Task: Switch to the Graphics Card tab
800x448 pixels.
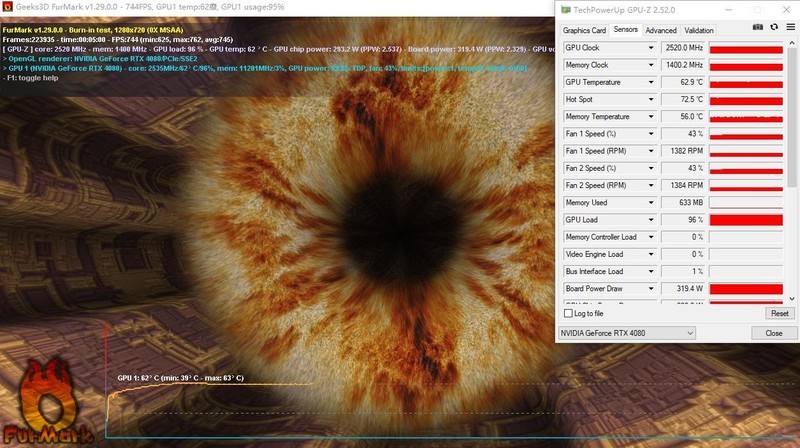Action: (584, 30)
